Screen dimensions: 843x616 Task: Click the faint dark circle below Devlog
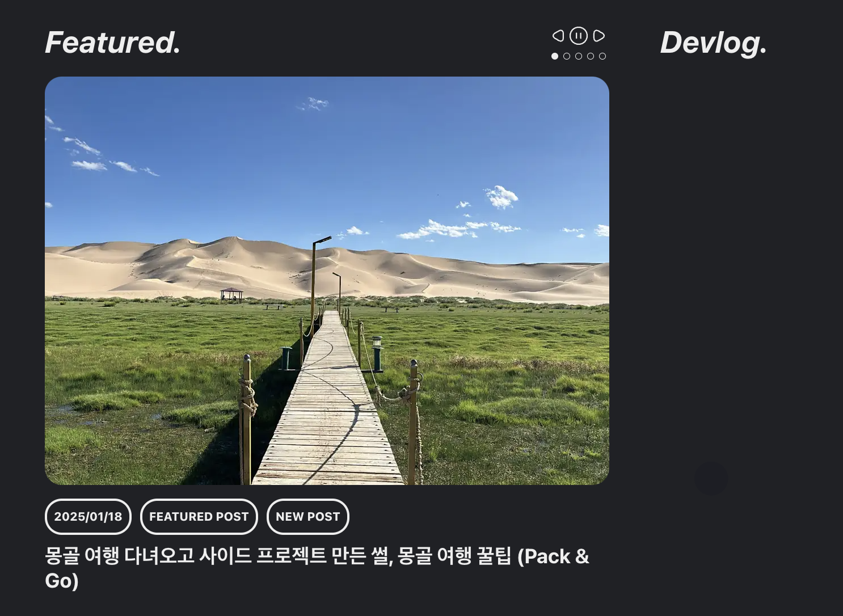click(x=711, y=479)
